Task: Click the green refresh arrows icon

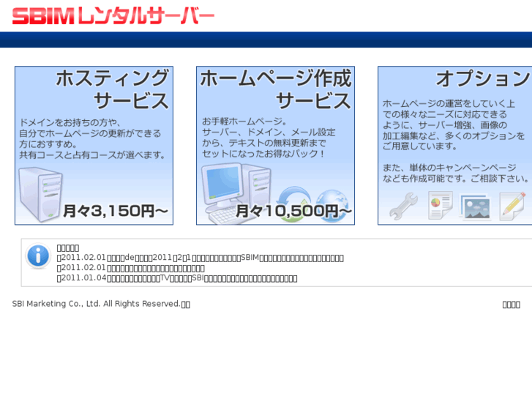Action: [294, 204]
